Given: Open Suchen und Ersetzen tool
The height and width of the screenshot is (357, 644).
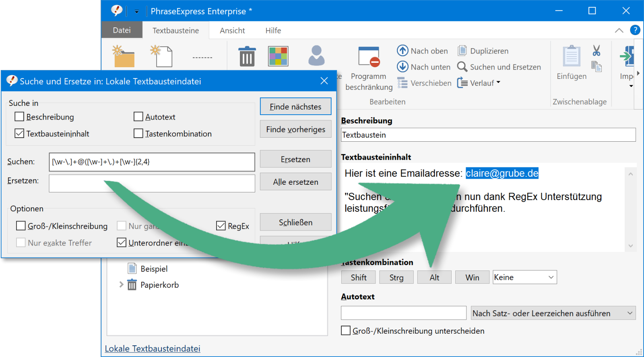Looking at the screenshot, I should click(499, 67).
